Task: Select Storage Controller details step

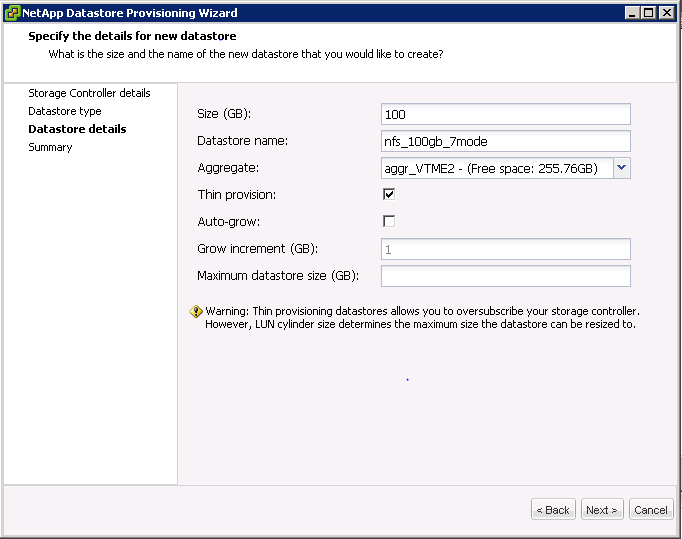Action: click(x=89, y=93)
